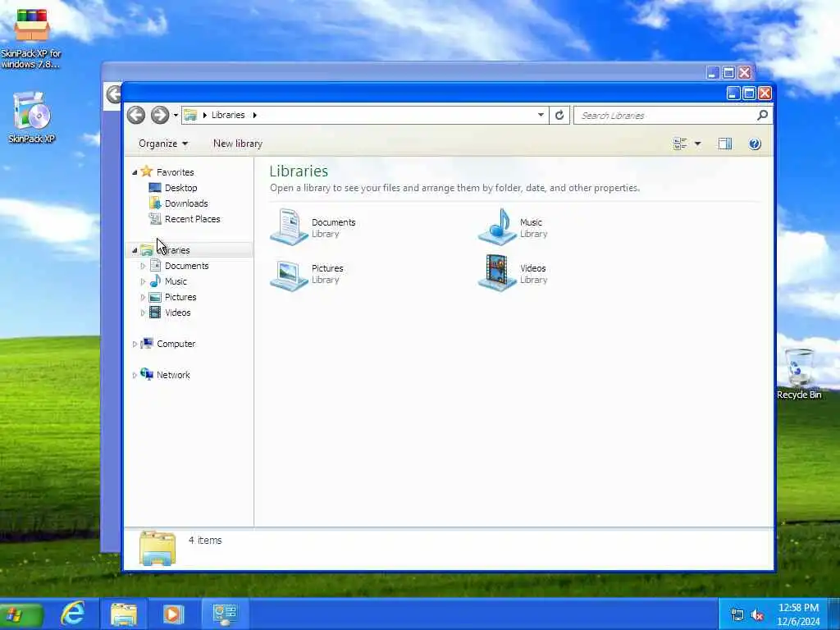This screenshot has width=840, height=630.
Task: Select the Videos library icon
Action: pyautogui.click(x=497, y=273)
